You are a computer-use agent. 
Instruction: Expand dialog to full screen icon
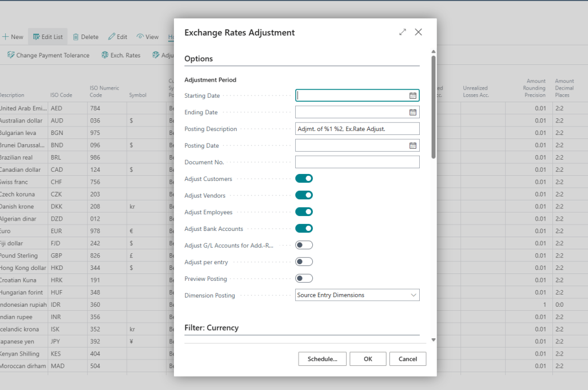403,32
